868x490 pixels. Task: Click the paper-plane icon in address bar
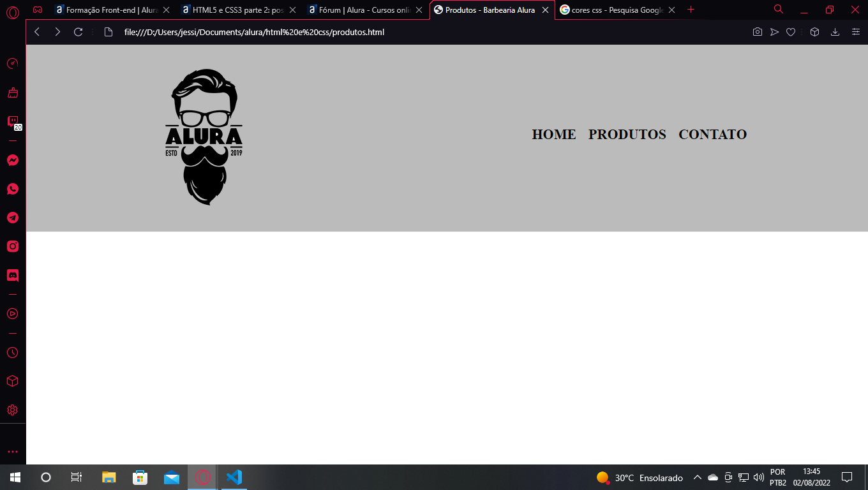774,32
